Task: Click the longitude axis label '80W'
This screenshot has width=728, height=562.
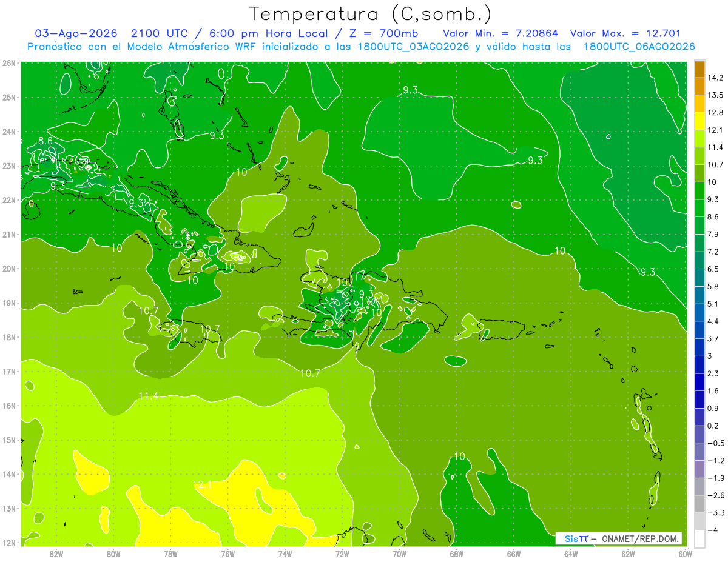Action: [113, 553]
